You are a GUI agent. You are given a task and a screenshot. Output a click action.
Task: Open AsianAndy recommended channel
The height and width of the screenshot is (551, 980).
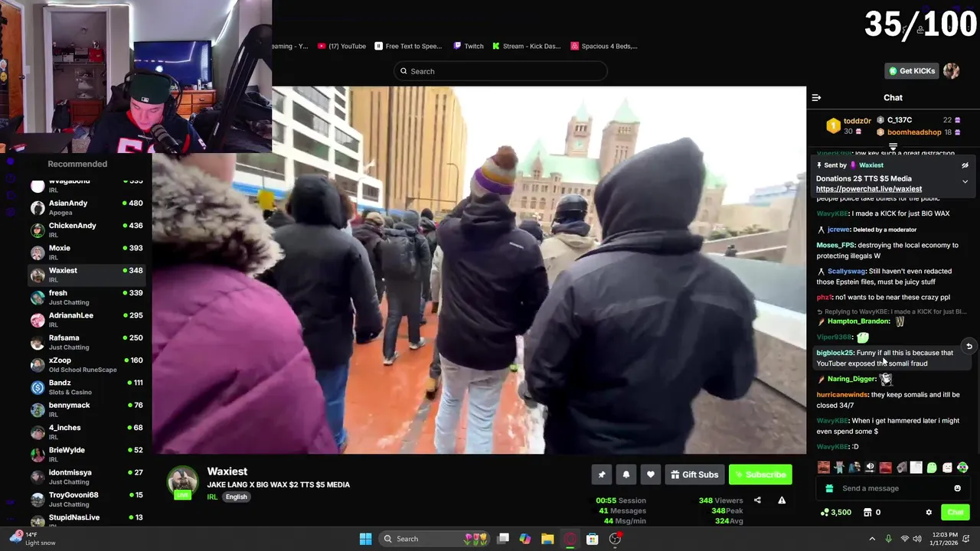tap(87, 207)
